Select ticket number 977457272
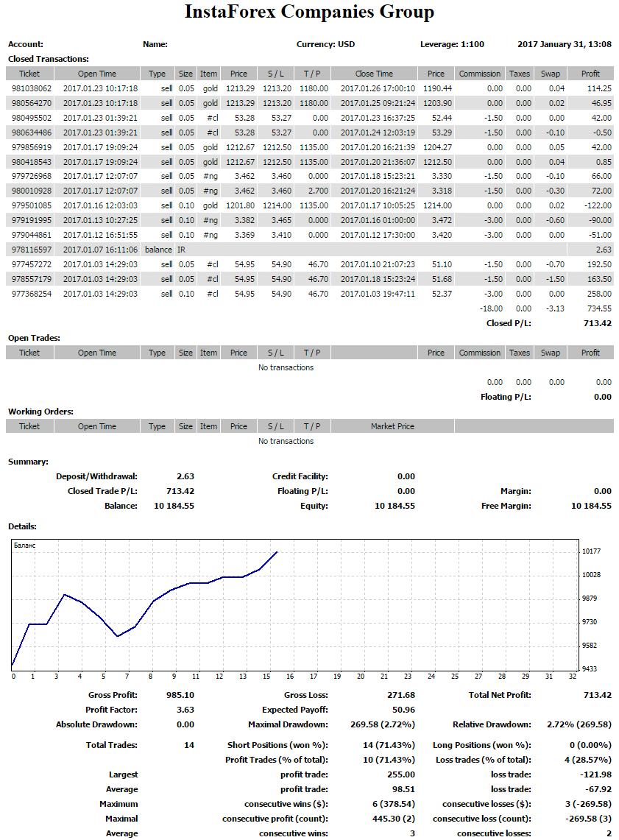 [x=32, y=264]
